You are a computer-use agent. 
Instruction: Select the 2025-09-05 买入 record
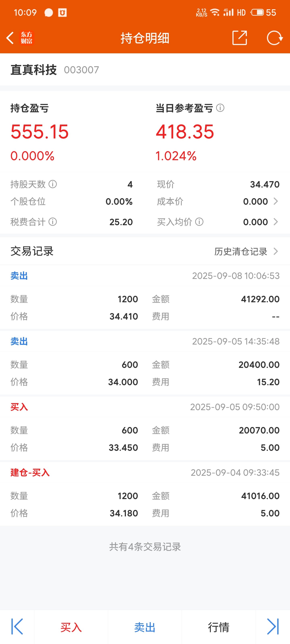(145, 428)
